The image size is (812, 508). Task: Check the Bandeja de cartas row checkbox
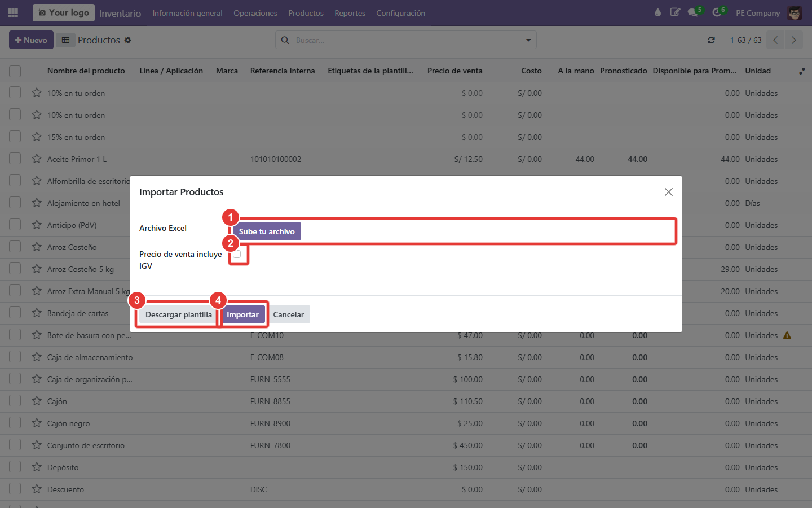coord(15,313)
